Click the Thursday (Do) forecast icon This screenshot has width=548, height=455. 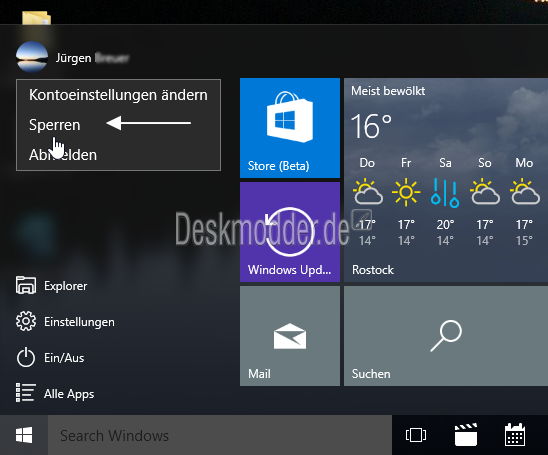[368, 192]
